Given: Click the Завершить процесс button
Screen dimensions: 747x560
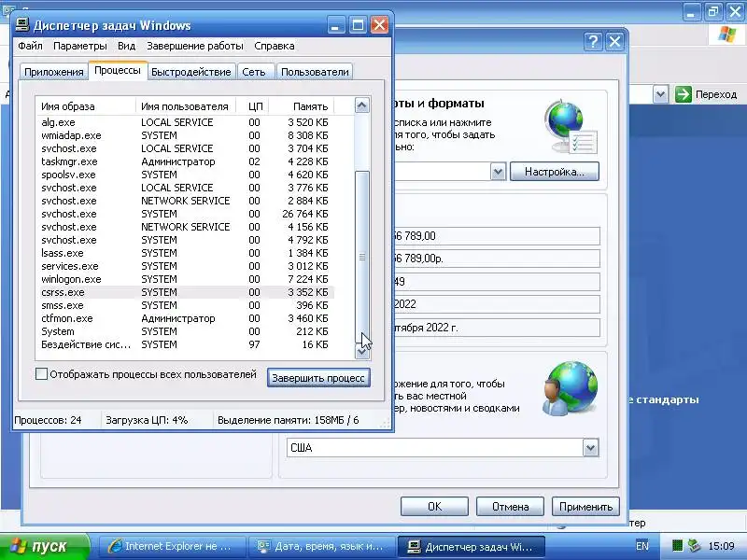Looking at the screenshot, I should (x=318, y=378).
